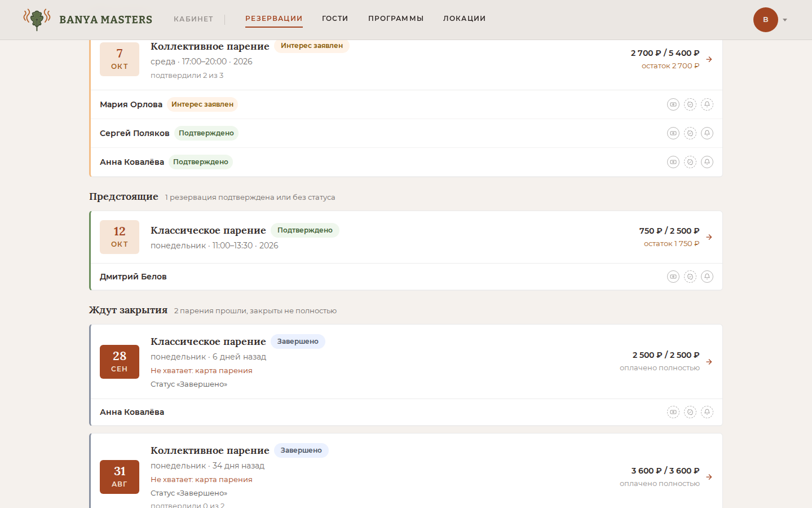This screenshot has width=812, height=508.
Task: Click the user avatar with letter B
Action: [766, 20]
